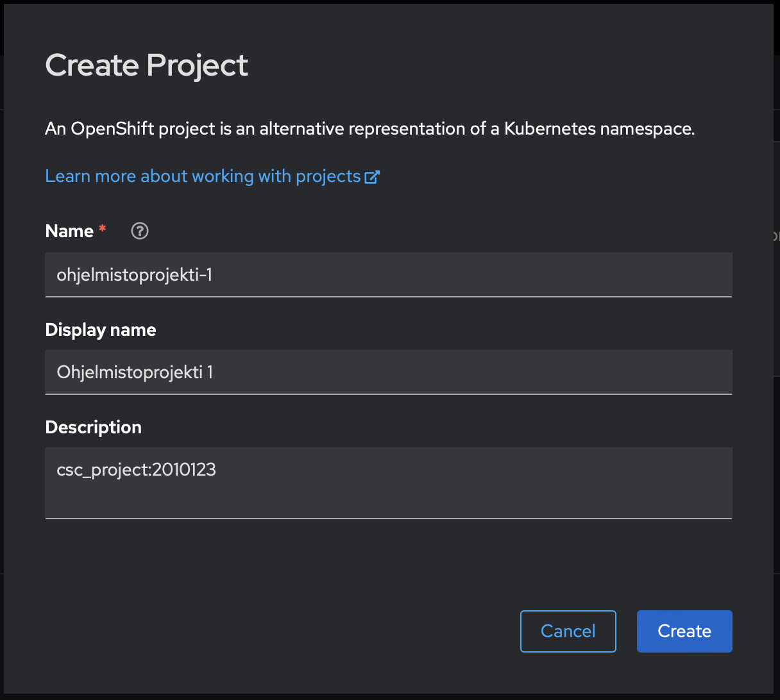Click the Name field label
This screenshot has height=700, width=780.
(x=69, y=231)
